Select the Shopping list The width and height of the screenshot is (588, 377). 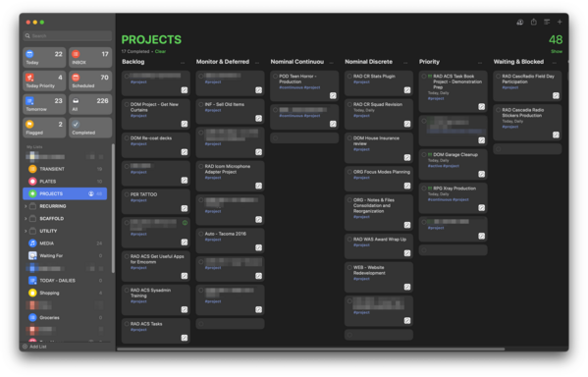(65, 293)
